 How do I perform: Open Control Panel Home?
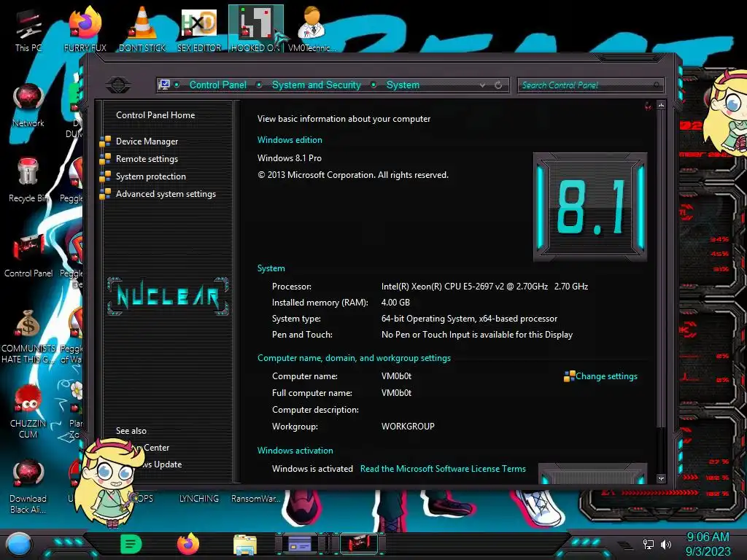(x=155, y=114)
